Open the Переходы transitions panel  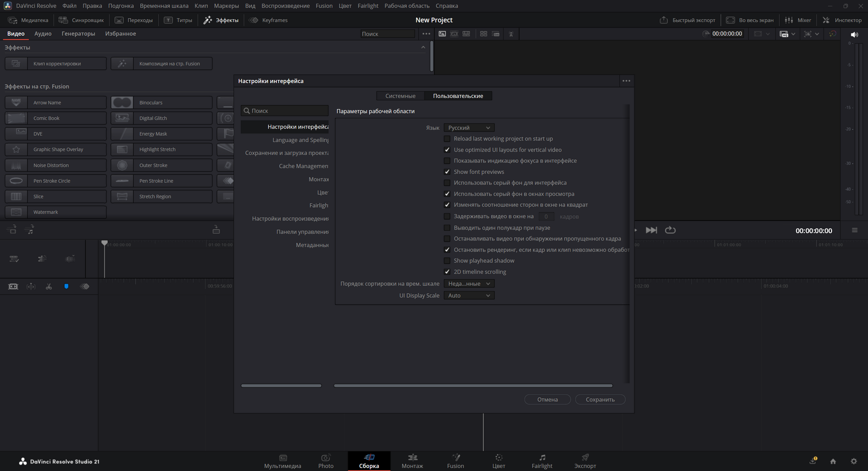[134, 20]
